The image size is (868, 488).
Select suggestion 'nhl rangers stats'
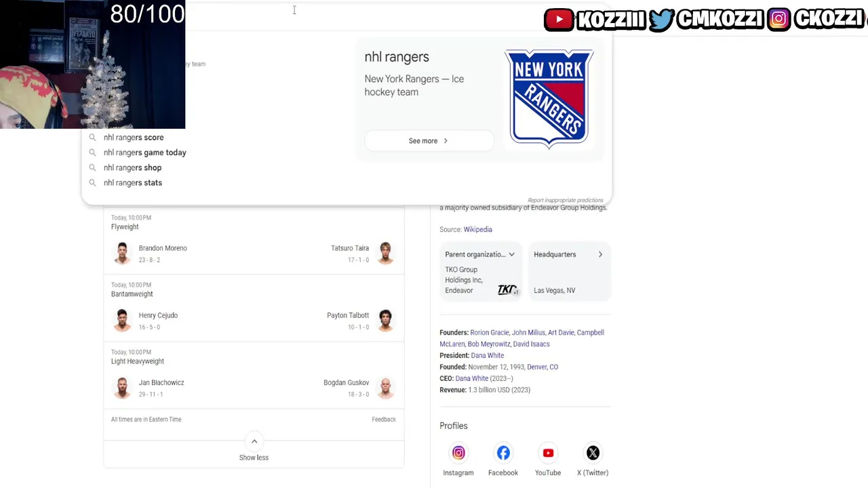pos(133,183)
